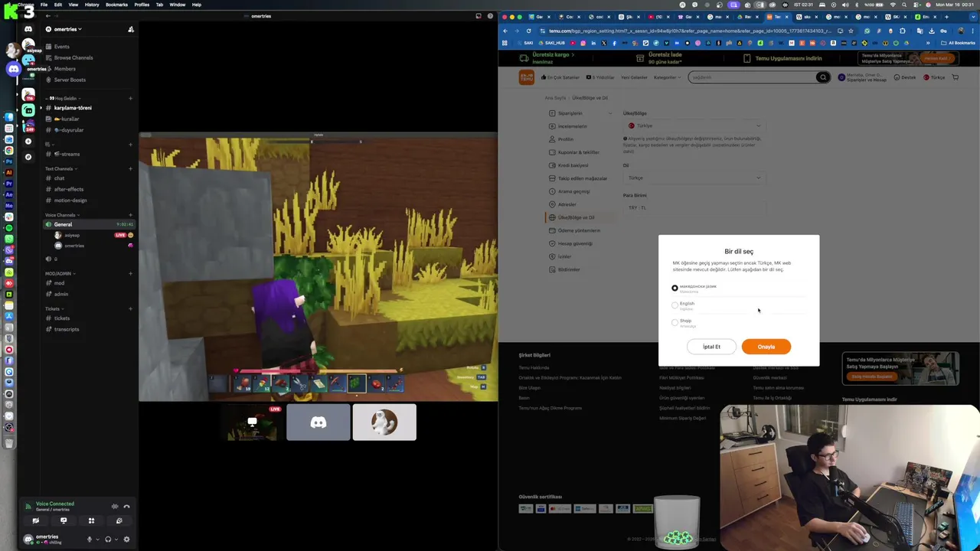Open the after-effects channel
This screenshot has width=980, height=551.
(68, 189)
